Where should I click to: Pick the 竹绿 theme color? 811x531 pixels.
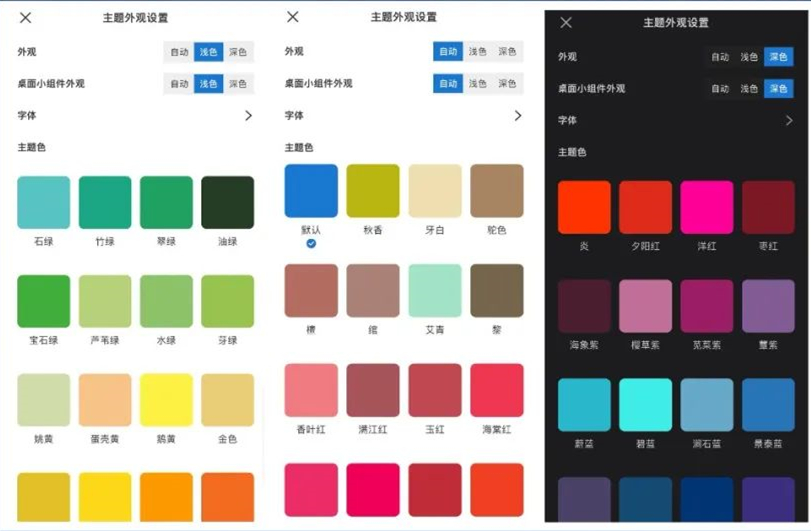pos(105,202)
